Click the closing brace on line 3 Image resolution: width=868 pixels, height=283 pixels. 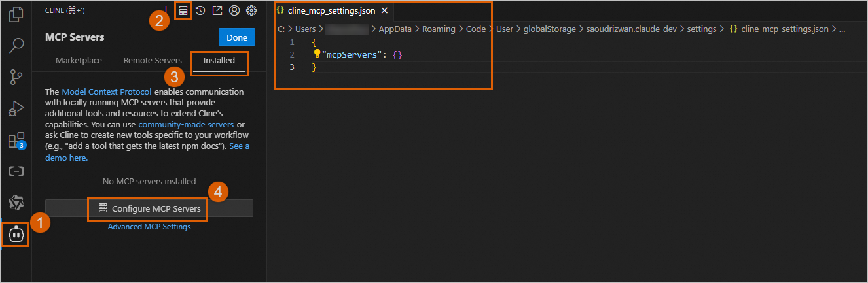point(314,67)
